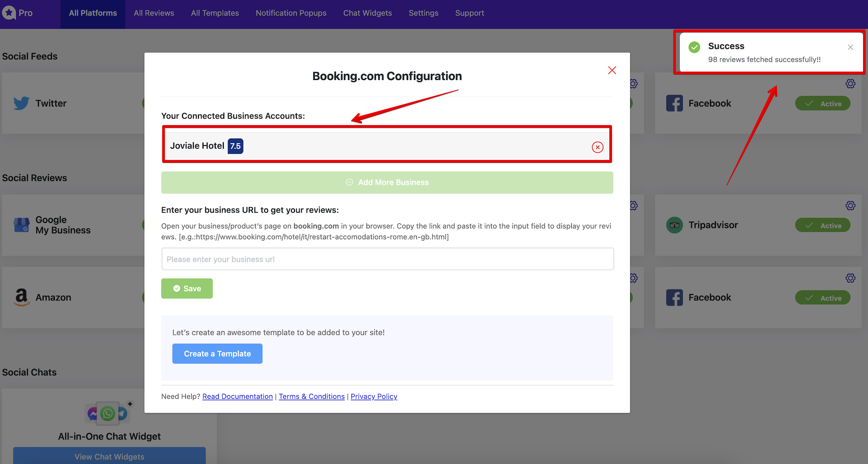Click the Twitter platform label

(51, 103)
